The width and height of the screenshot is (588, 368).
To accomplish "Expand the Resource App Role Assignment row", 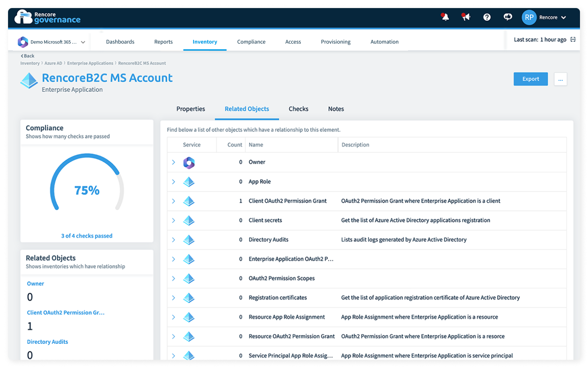I will [174, 317].
